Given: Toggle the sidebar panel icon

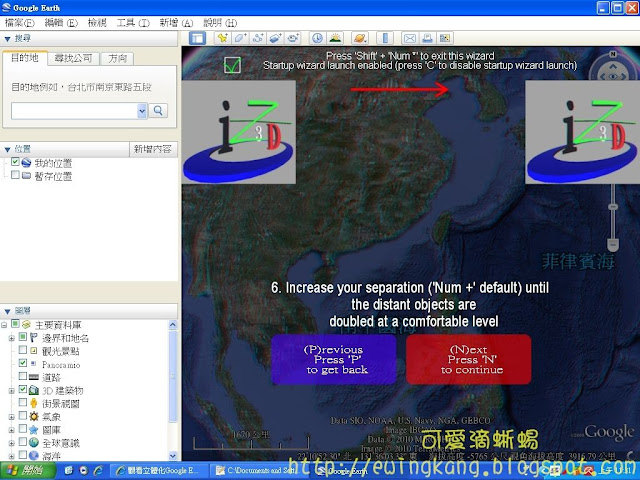Looking at the screenshot, I should tap(198, 38).
